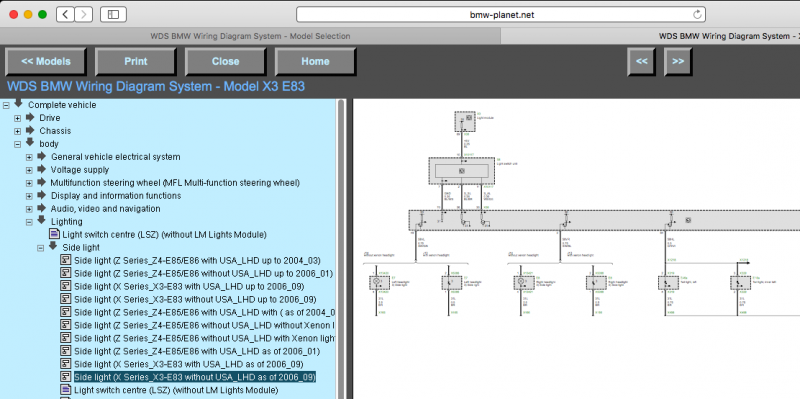
Task: Click the Display and information functions label
Action: 116,196
